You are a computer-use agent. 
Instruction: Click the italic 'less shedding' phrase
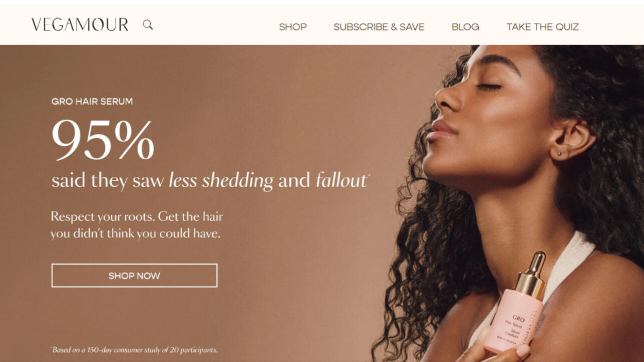coord(221,181)
